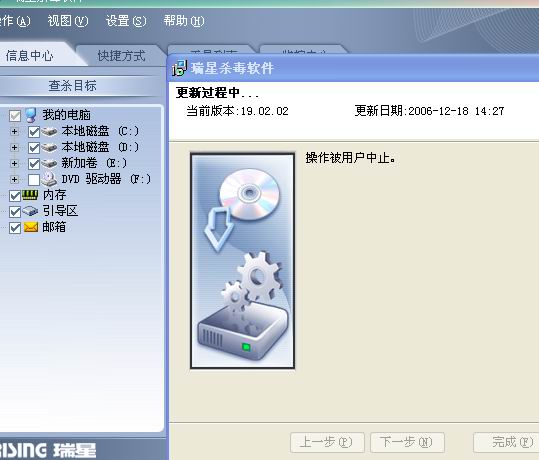Image resolution: width=539 pixels, height=460 pixels.
Task: Expand the Local Disk D: node
Action: tap(14, 147)
